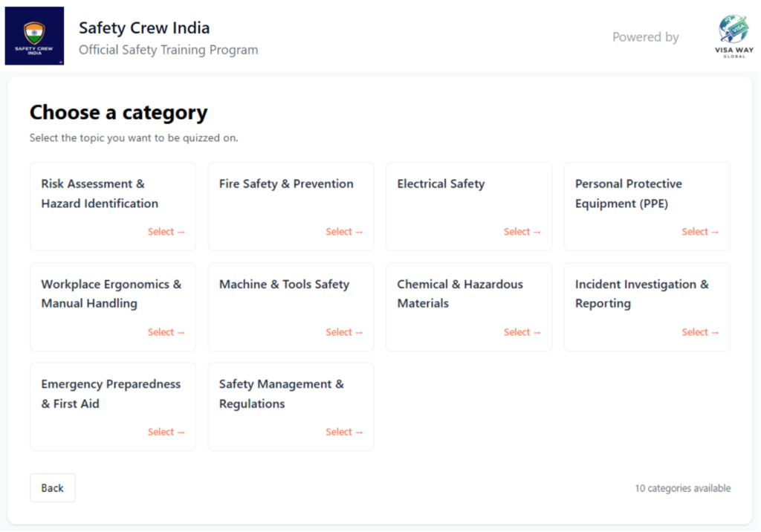Click the Official Safety Training Program subtitle
This screenshot has width=761, height=532.
(169, 51)
